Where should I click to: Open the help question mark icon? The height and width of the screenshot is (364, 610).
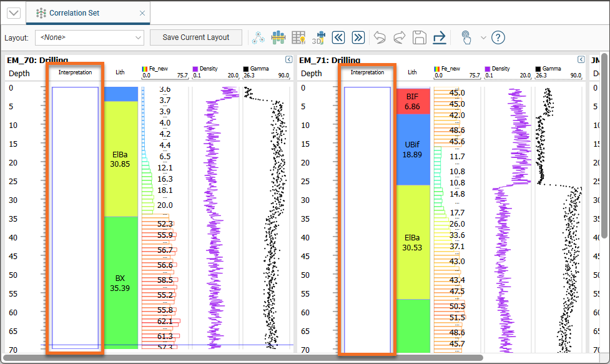tap(498, 37)
